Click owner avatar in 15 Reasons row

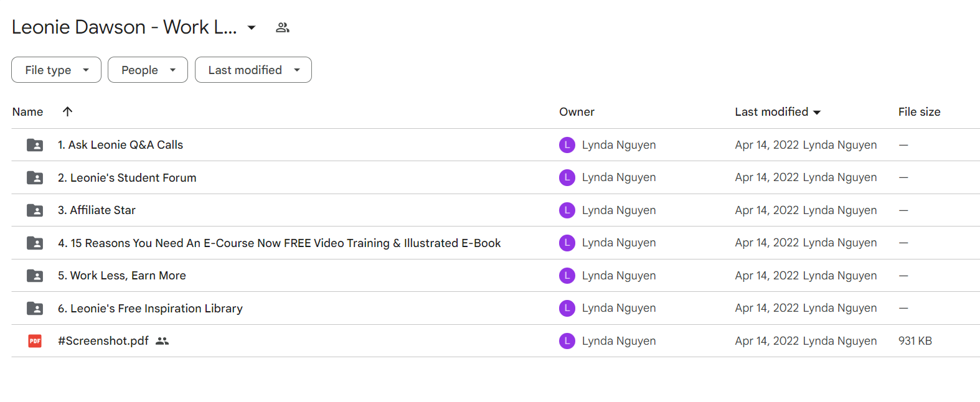click(x=567, y=243)
